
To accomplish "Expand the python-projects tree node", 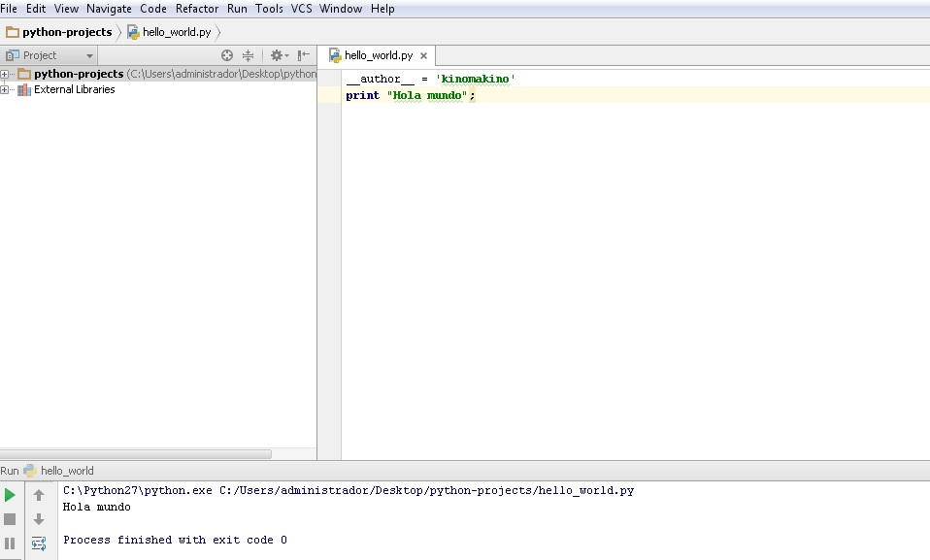I will tap(5, 75).
